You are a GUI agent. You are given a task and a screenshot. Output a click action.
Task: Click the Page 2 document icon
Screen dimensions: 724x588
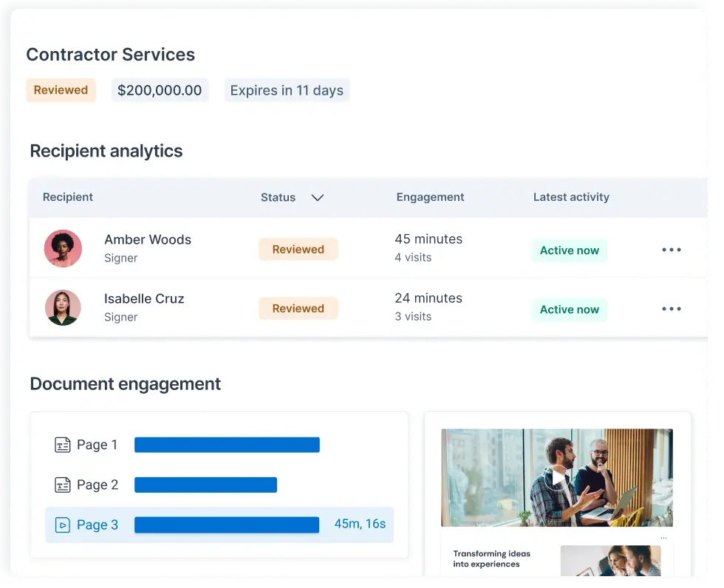pos(62,485)
